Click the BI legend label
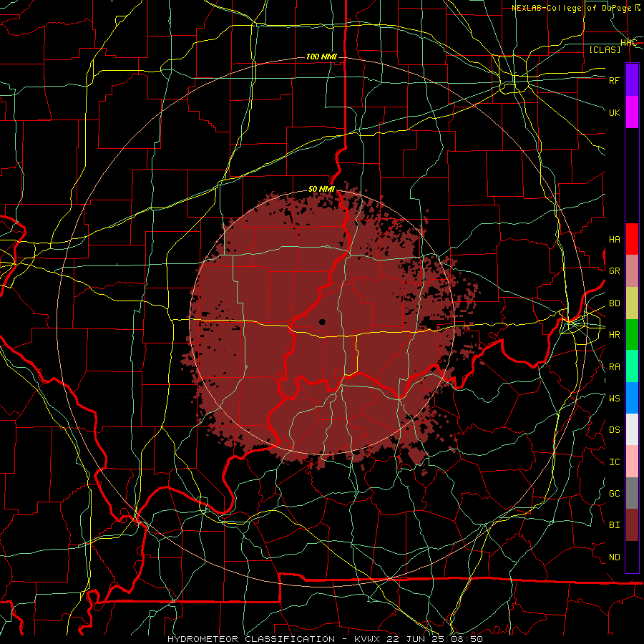 615,525
